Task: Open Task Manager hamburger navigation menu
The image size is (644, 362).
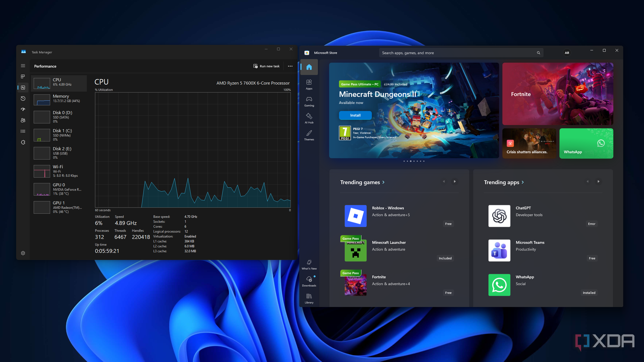Action: coord(23,66)
